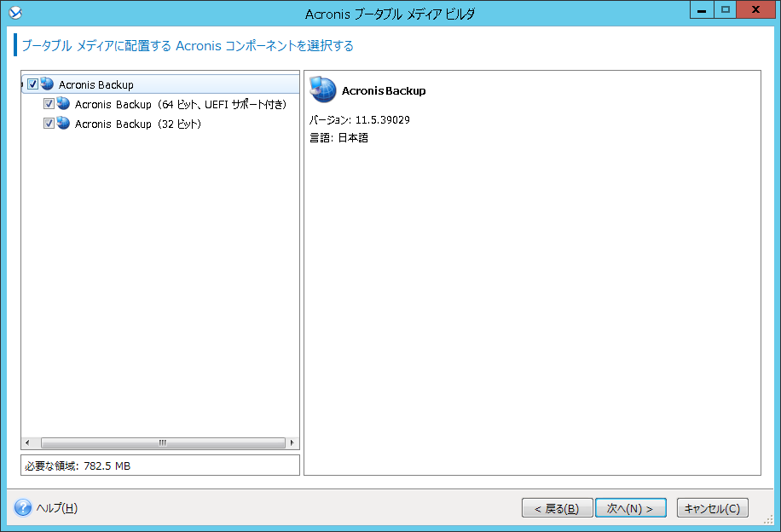Open the ヘルプ(H) link
This screenshot has height=532, width=781.
pyautogui.click(x=57, y=508)
